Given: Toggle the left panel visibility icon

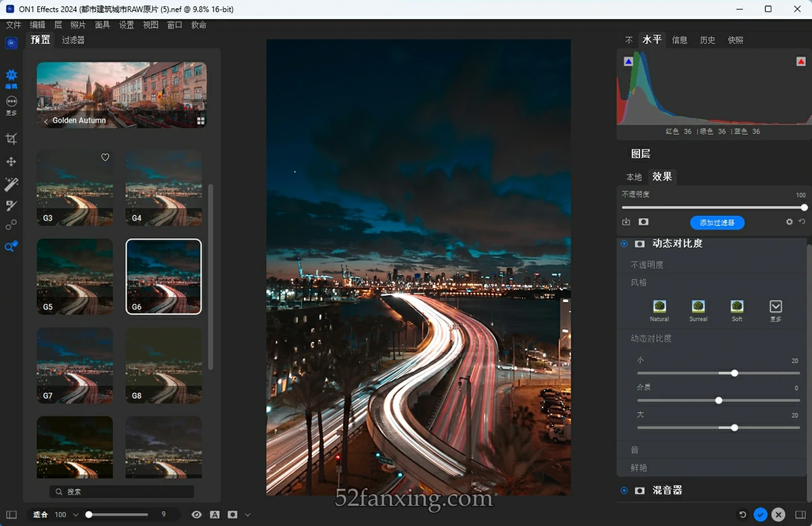Looking at the screenshot, I should tap(11, 514).
